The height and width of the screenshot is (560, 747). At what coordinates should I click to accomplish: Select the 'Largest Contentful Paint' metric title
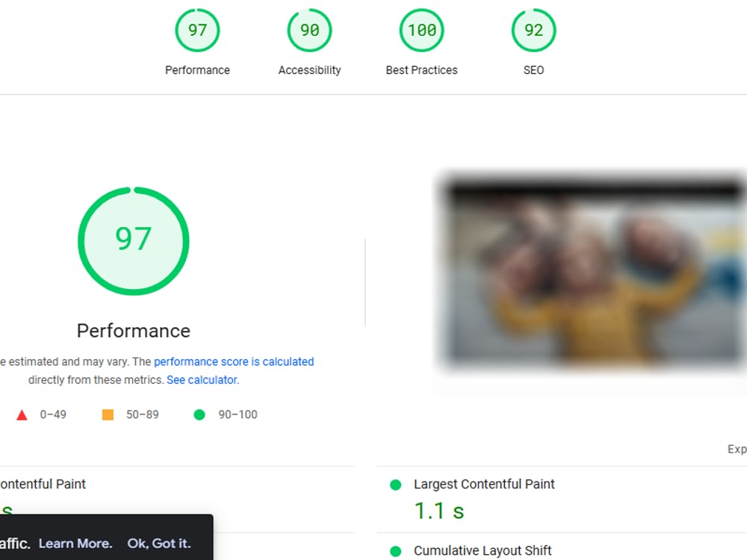(484, 485)
